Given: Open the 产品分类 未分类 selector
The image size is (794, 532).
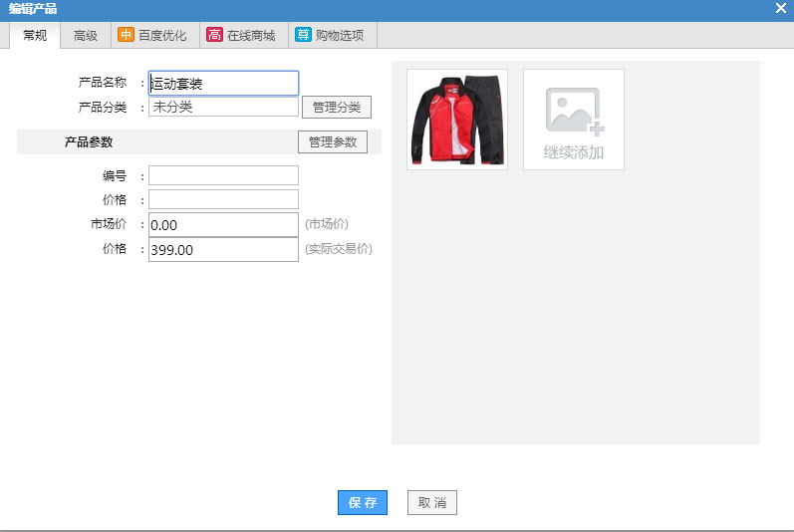Looking at the screenshot, I should pos(223,107).
